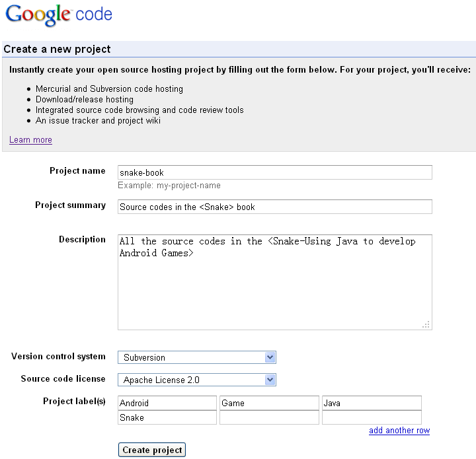Click the empty middle label field

click(270, 417)
